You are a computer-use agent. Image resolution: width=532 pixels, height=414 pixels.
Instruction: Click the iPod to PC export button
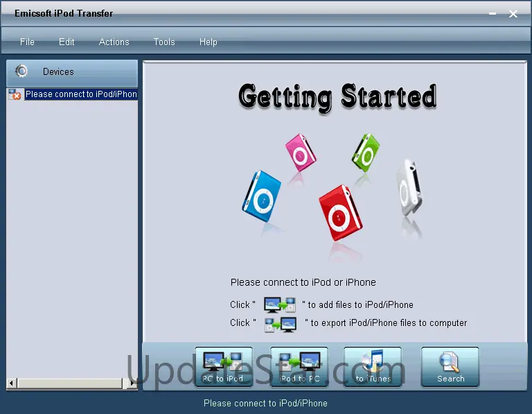tap(299, 367)
